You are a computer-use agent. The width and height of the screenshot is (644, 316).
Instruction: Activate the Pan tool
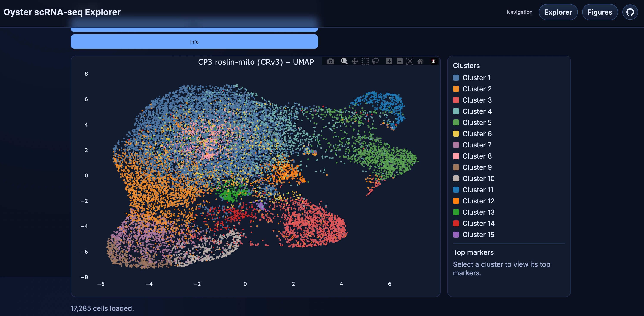[x=355, y=61]
